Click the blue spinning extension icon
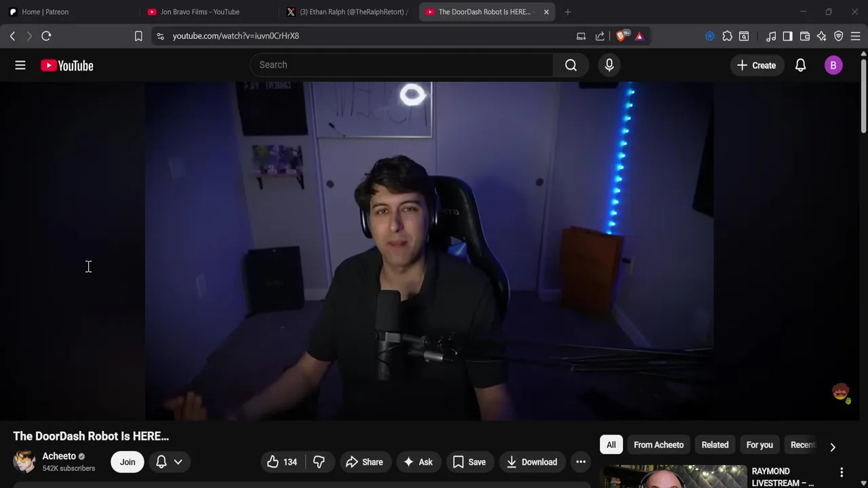The height and width of the screenshot is (488, 868). click(710, 36)
